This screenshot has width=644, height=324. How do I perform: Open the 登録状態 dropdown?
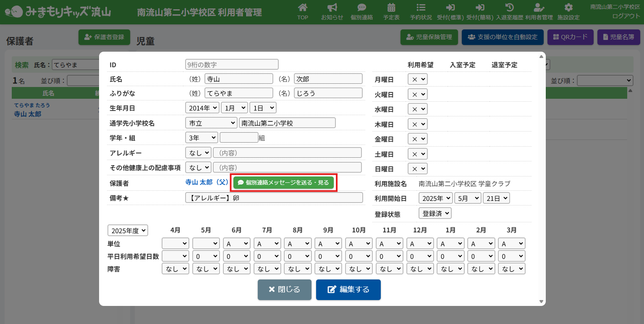pyautogui.click(x=435, y=213)
